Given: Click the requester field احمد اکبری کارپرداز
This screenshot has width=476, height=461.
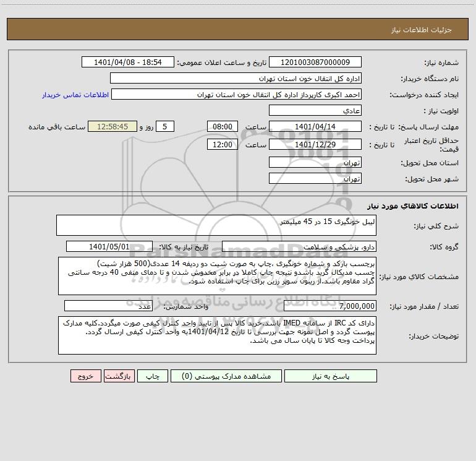Looking at the screenshot, I should coord(237,95).
